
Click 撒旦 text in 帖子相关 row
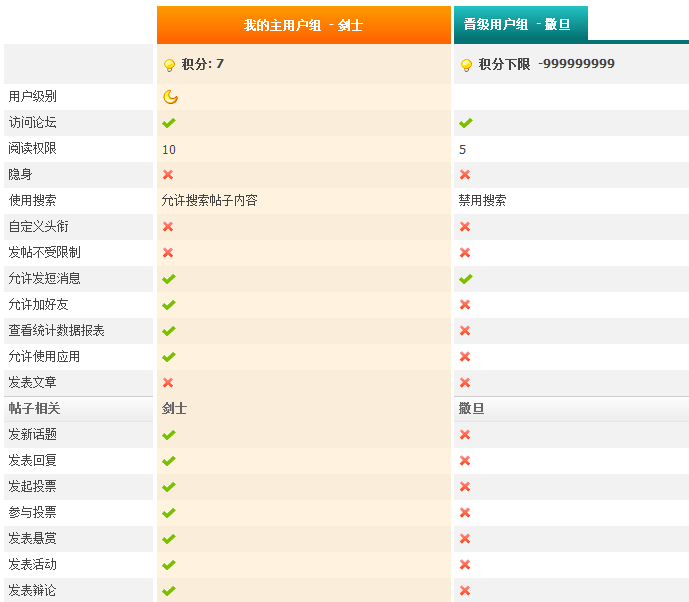click(471, 408)
